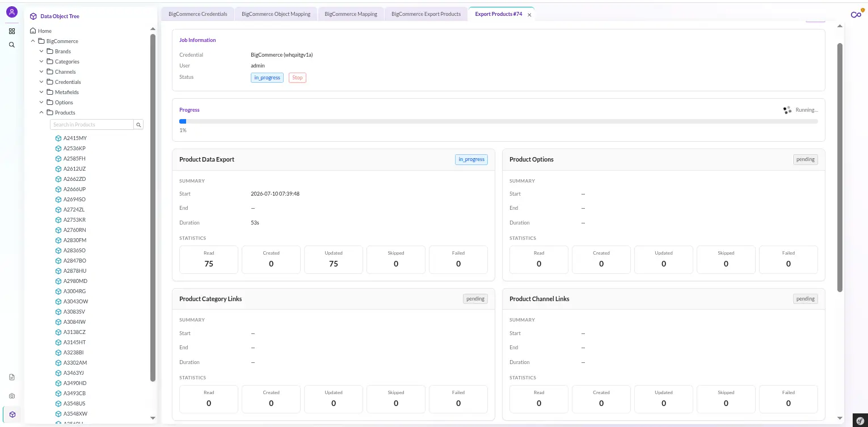Click the Updated 75 statistic in Product Data Export

click(334, 260)
